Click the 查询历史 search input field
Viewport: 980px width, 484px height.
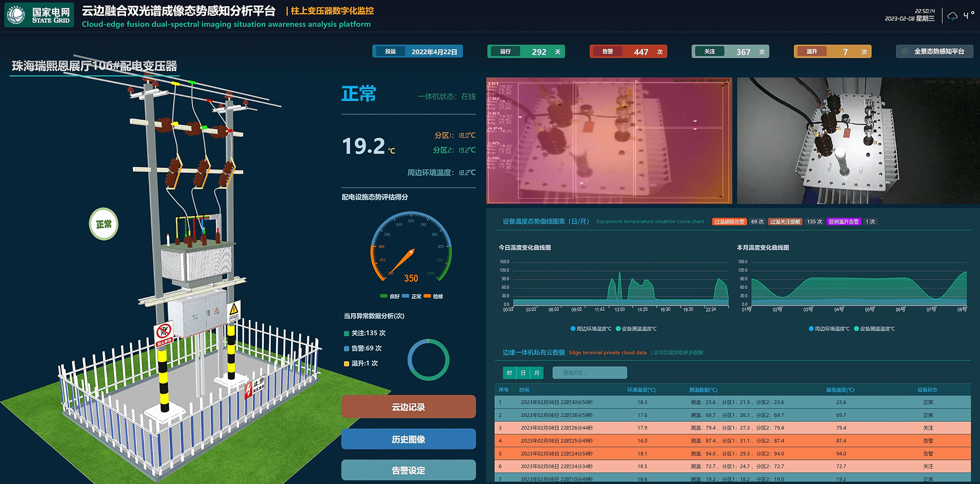[590, 373]
